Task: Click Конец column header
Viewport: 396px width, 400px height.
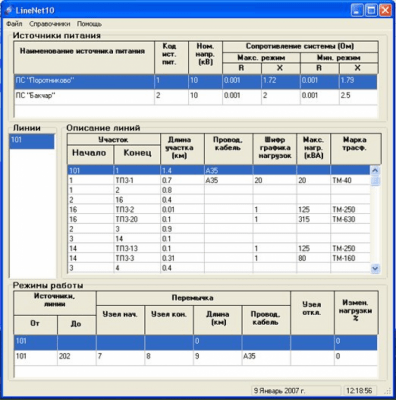Action: 137,154
